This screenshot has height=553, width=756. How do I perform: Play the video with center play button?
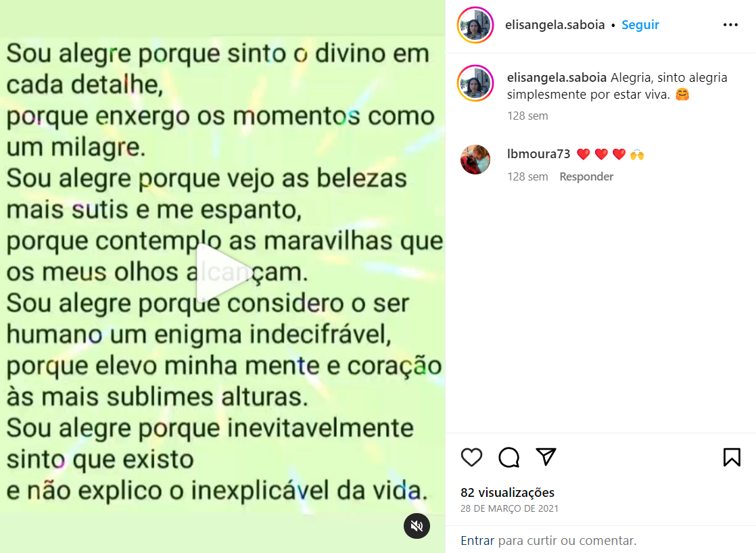coord(222,272)
